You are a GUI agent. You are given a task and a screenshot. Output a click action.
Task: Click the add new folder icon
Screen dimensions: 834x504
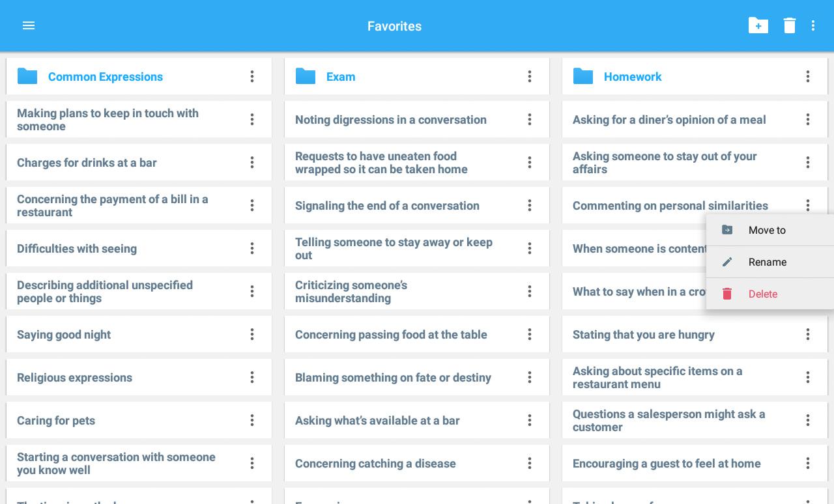click(758, 25)
